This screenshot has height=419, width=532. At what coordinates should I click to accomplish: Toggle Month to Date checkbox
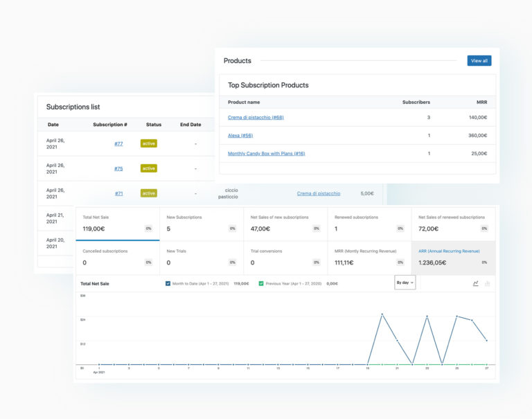(x=168, y=283)
